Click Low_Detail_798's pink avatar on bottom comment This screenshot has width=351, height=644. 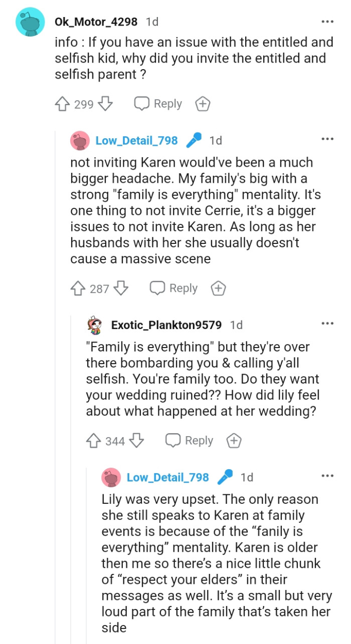[x=112, y=477]
